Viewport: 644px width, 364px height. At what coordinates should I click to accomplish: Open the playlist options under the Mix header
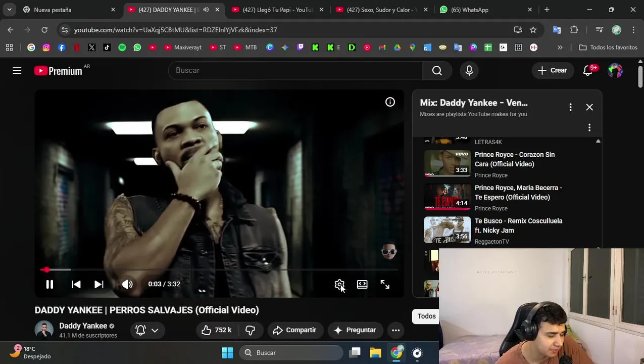pos(589,127)
